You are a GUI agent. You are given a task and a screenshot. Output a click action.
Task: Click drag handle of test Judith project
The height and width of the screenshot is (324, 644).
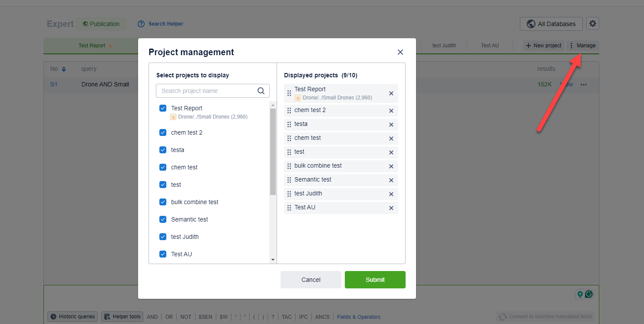289,194
